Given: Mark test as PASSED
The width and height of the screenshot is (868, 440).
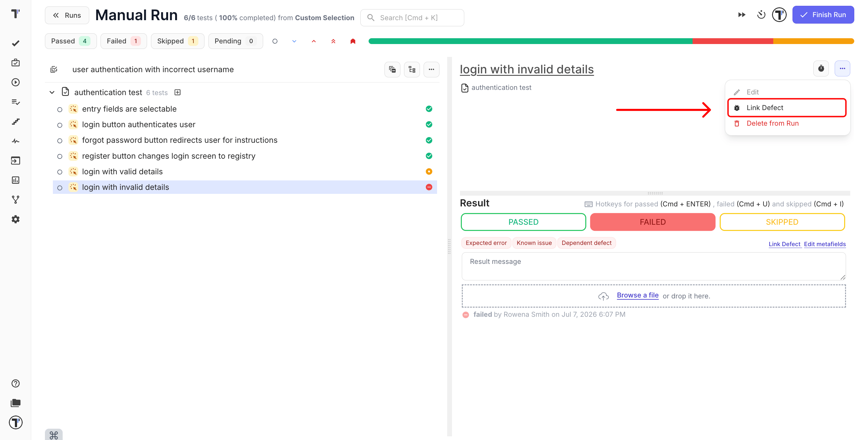Looking at the screenshot, I should [x=523, y=222].
